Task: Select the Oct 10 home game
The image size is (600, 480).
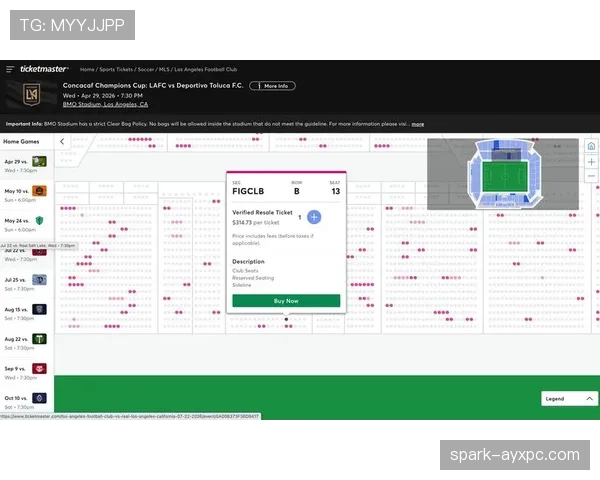Action: [26, 402]
